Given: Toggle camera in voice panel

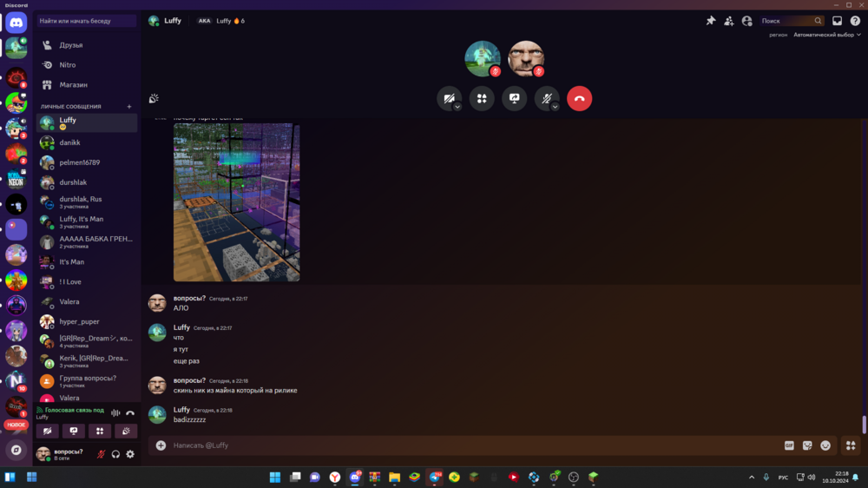Looking at the screenshot, I should 48,431.
